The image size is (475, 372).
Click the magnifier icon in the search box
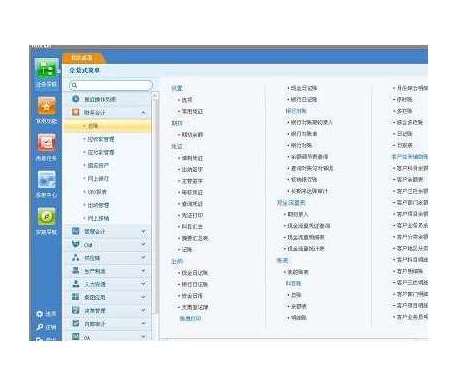point(74,85)
